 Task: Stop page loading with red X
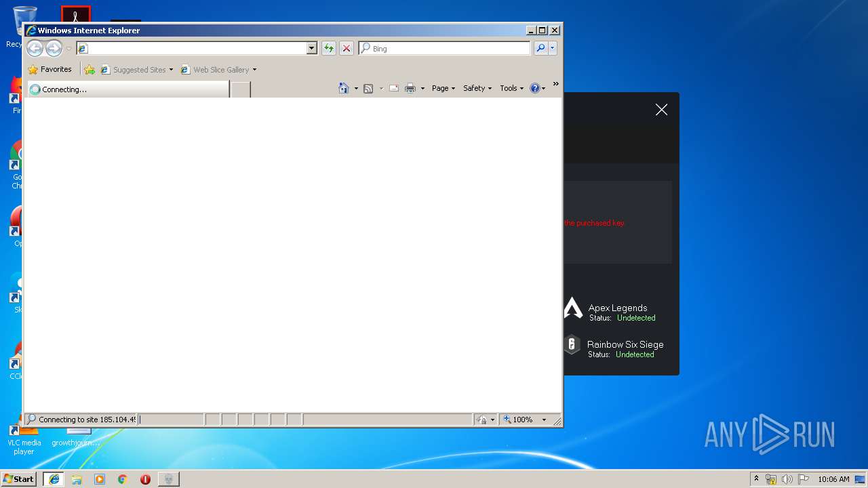(347, 48)
